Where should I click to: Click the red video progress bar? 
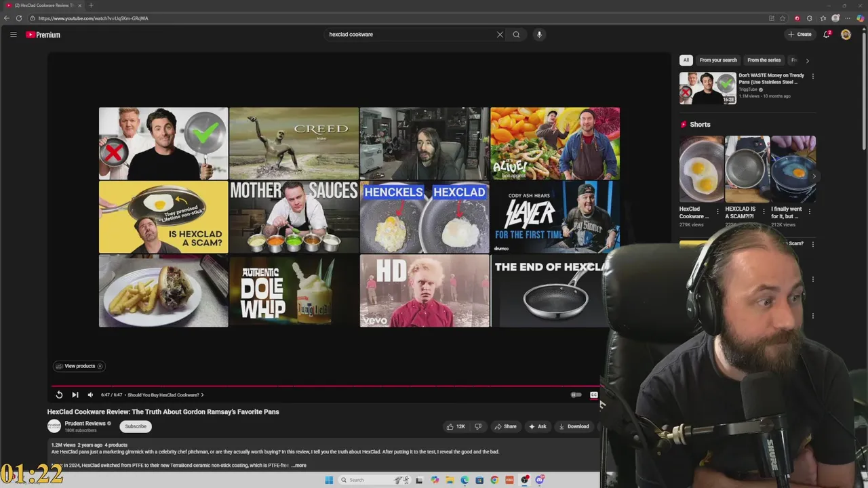click(x=326, y=386)
